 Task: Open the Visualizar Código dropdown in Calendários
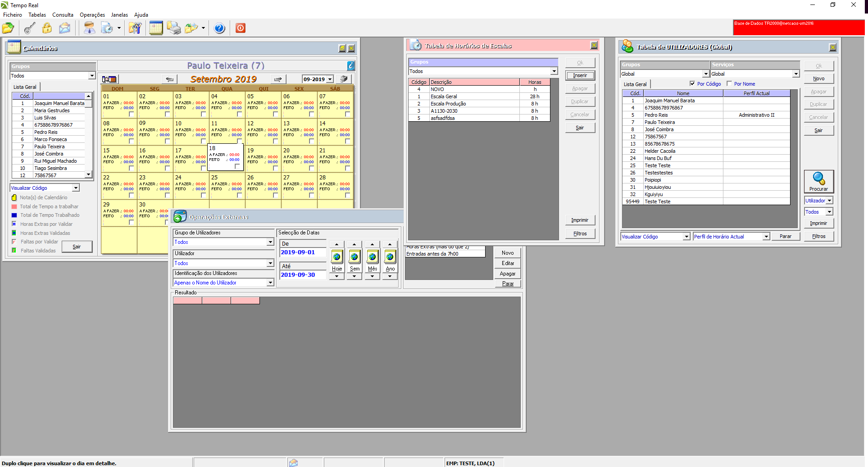click(x=76, y=188)
